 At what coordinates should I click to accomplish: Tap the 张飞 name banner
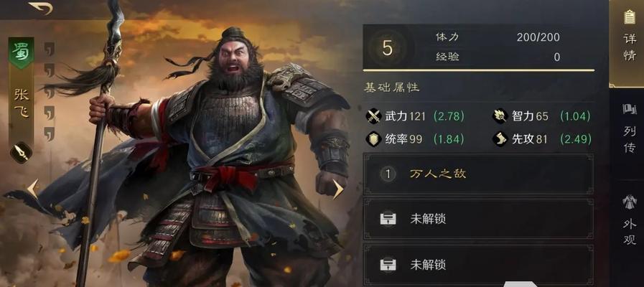[x=22, y=103]
